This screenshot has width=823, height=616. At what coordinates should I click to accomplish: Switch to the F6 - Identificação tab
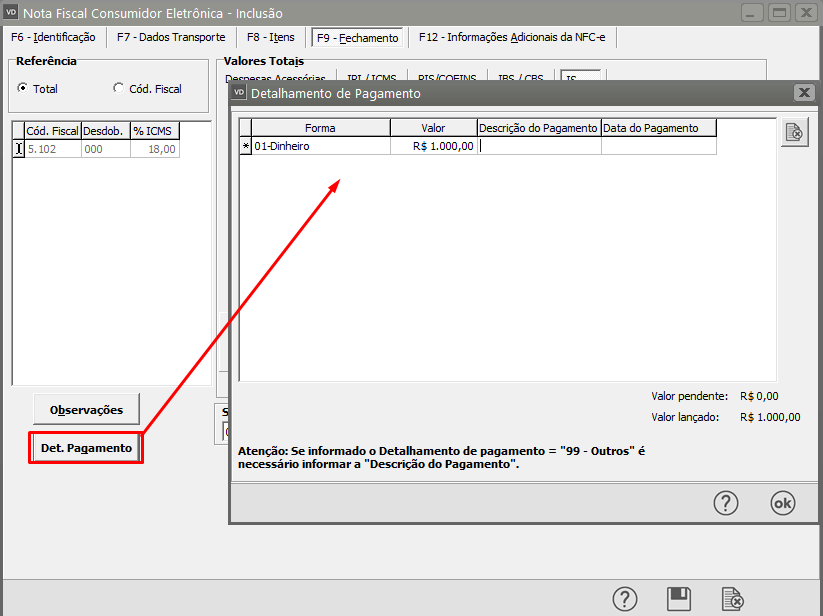point(52,38)
